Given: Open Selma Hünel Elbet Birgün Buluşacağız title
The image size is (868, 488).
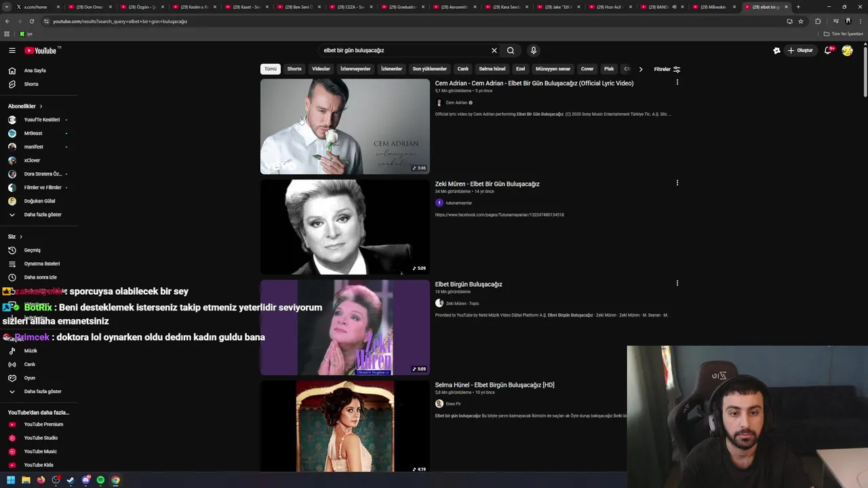Looking at the screenshot, I should (x=495, y=385).
